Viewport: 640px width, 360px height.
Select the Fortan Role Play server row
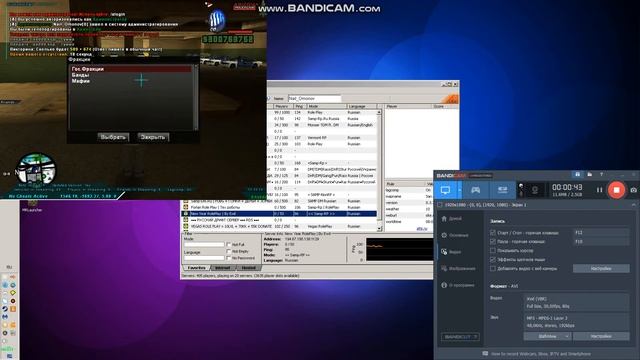click(x=279, y=207)
